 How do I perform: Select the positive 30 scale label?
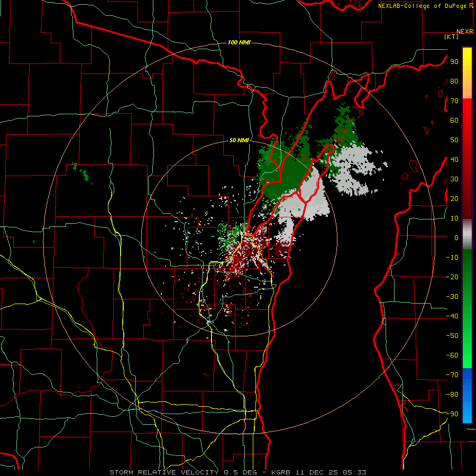(454, 179)
